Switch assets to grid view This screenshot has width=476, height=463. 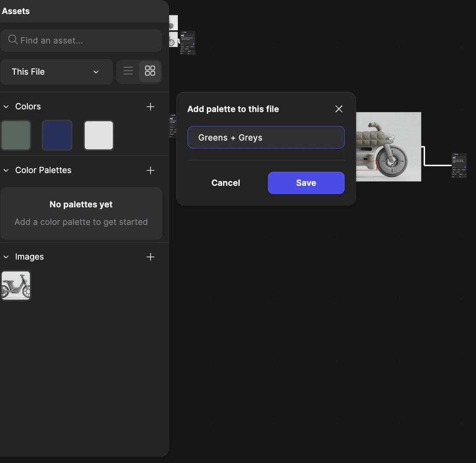tap(150, 71)
